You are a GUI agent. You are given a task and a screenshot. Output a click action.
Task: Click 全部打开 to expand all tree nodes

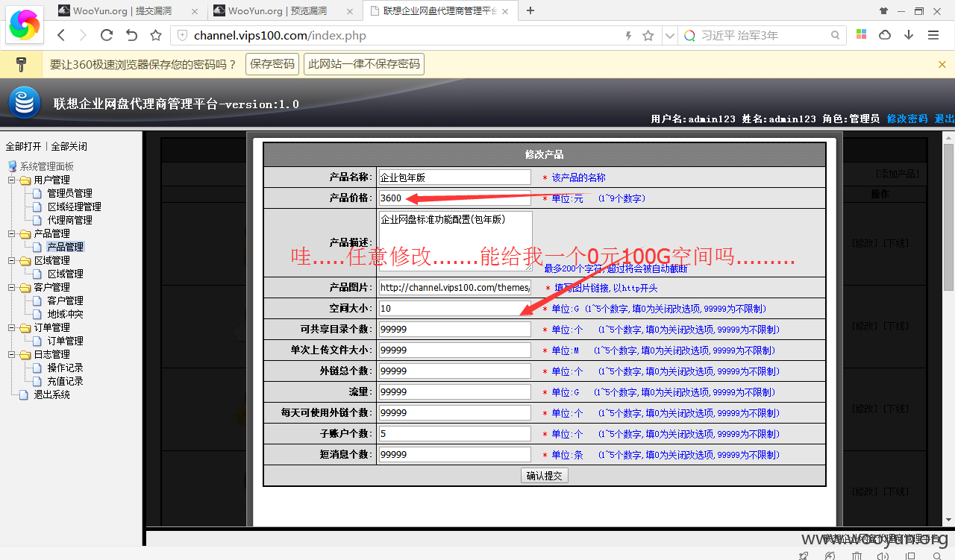point(23,146)
